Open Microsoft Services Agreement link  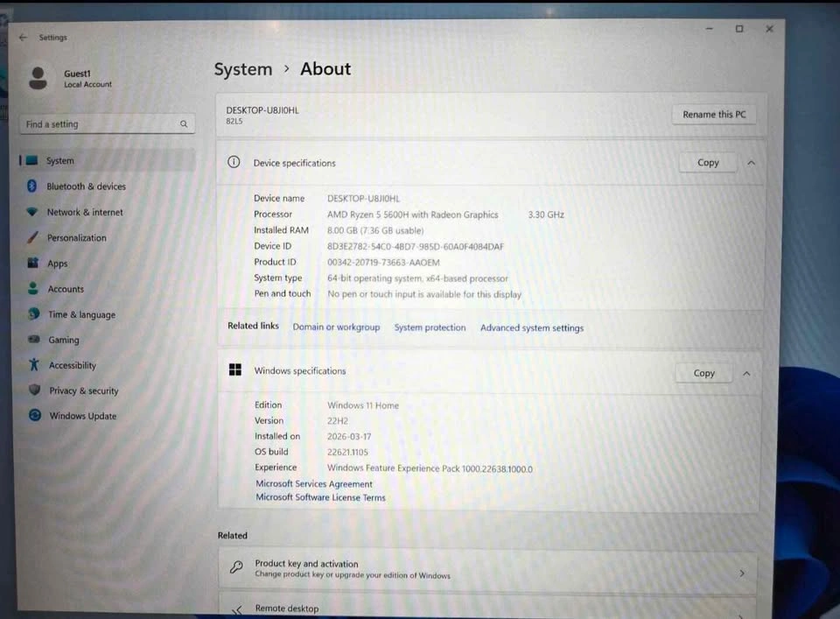[313, 483]
